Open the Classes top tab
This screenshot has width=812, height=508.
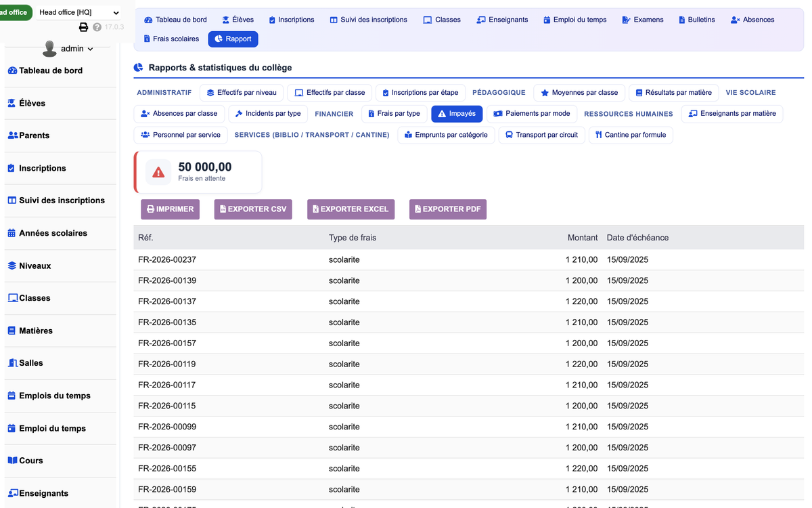[x=442, y=20]
